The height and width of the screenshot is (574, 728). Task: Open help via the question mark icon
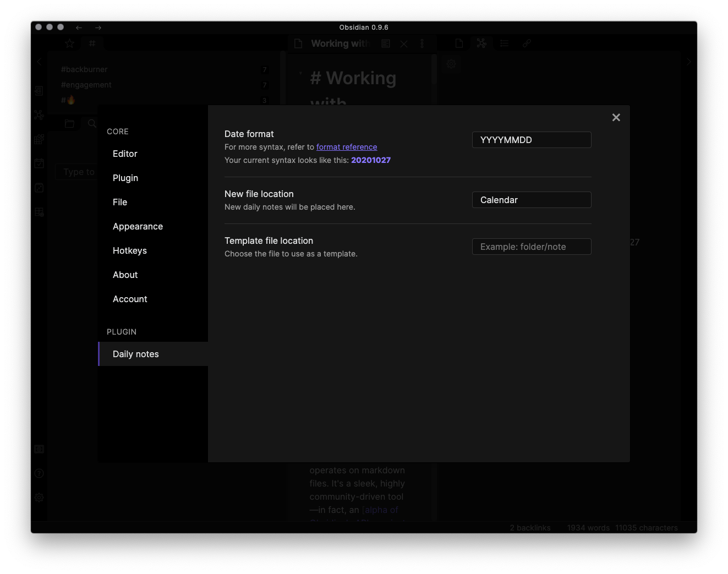[39, 473]
